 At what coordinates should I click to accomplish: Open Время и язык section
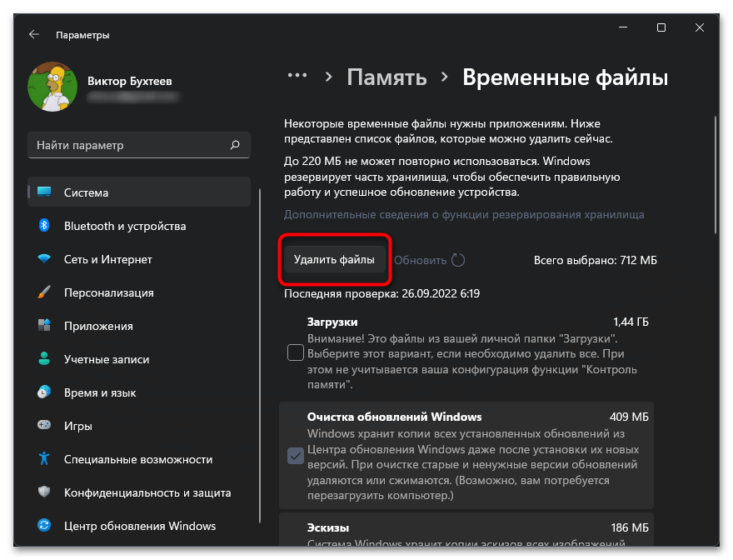point(139,392)
